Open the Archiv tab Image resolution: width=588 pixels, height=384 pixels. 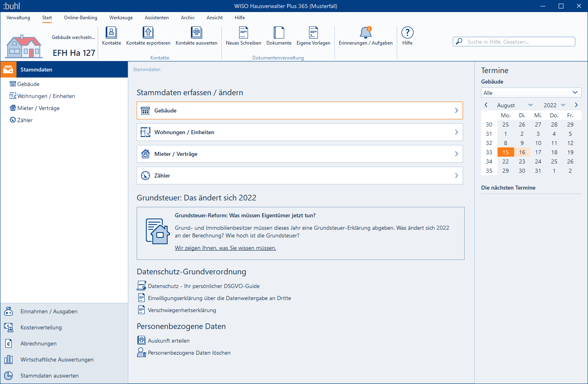[188, 18]
